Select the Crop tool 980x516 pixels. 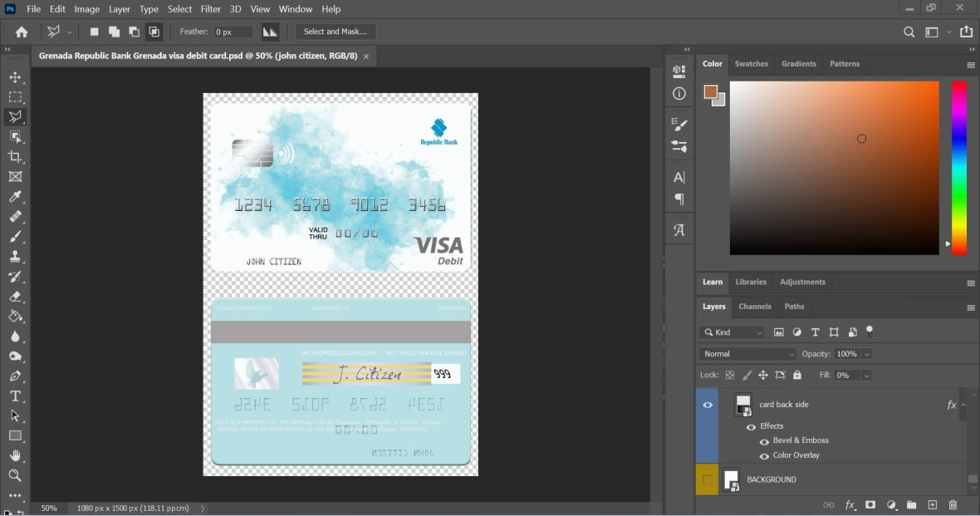(15, 156)
